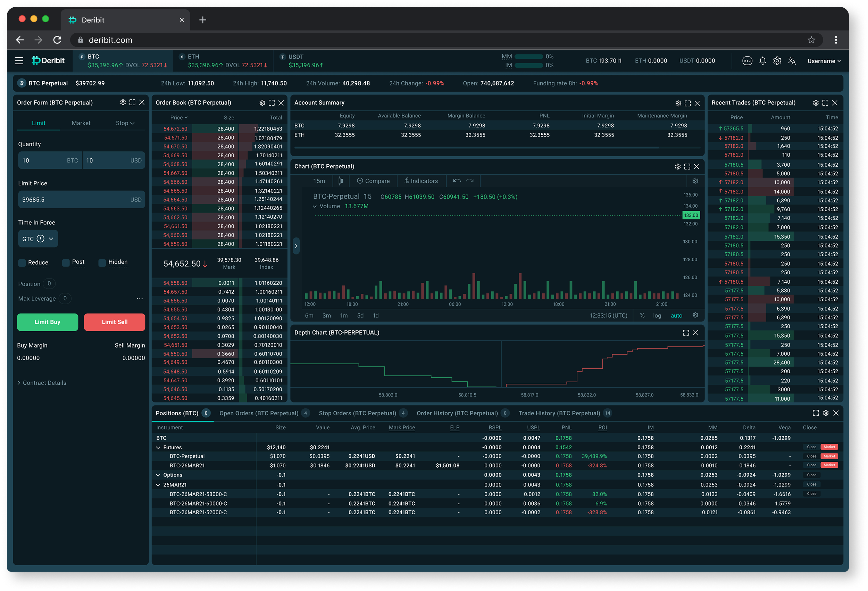The image size is (868, 591).
Task: Sort order book by Price dropdown
Action: [179, 117]
